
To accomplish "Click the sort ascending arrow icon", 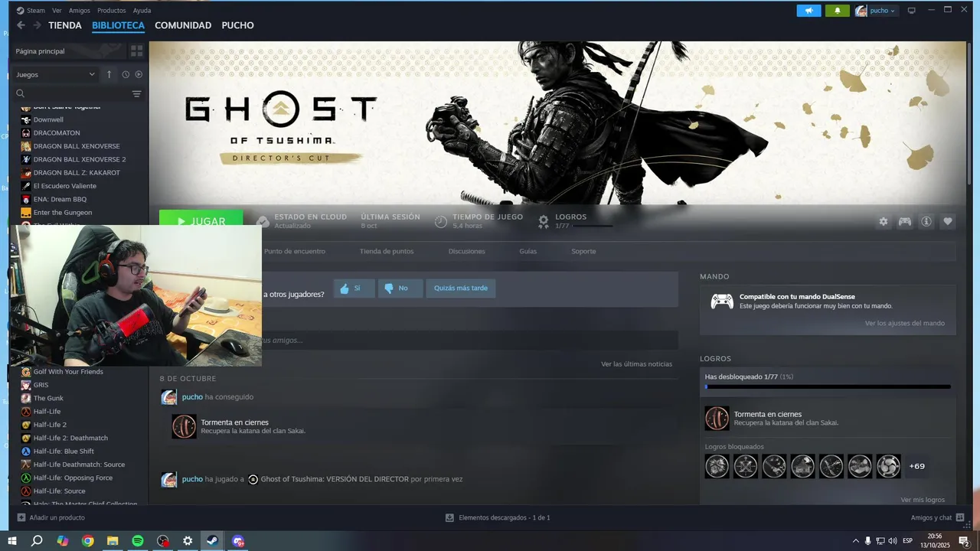I will pos(109,74).
